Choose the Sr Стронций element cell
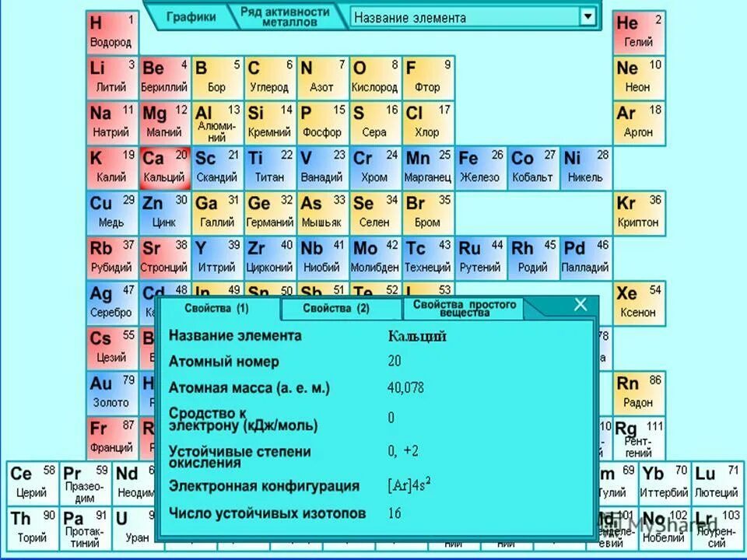The height and width of the screenshot is (560, 747). 165,258
